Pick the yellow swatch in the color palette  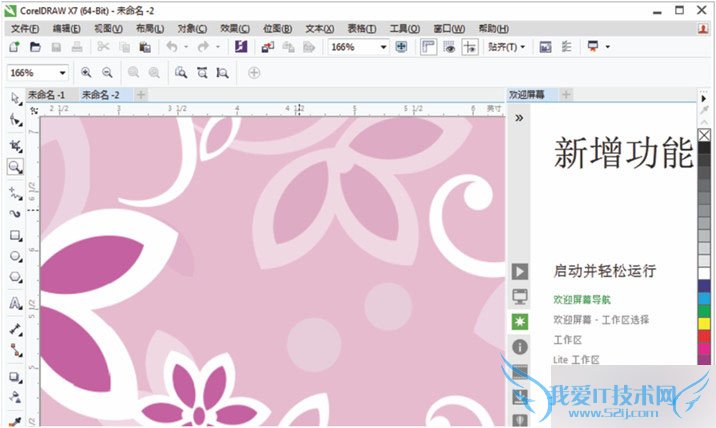point(704,323)
